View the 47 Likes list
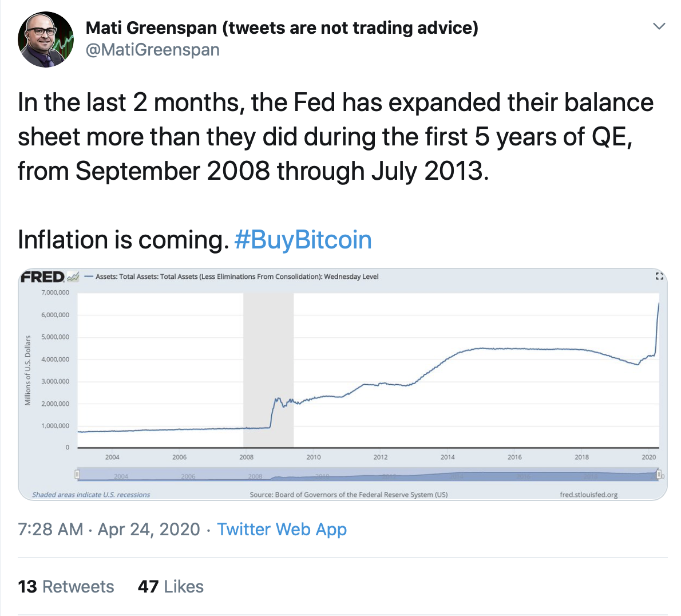Viewport: 681px width, 616px height. [171, 587]
